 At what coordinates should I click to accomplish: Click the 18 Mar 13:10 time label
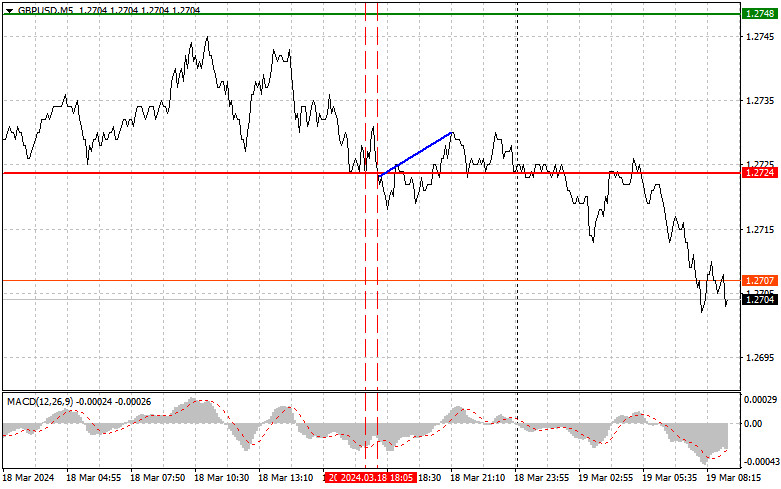(285, 478)
